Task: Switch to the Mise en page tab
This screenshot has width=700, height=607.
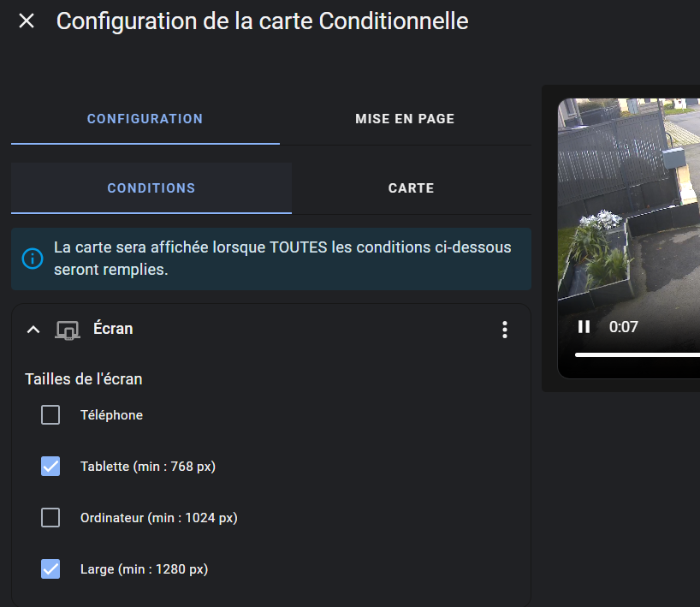Action: pos(405,119)
